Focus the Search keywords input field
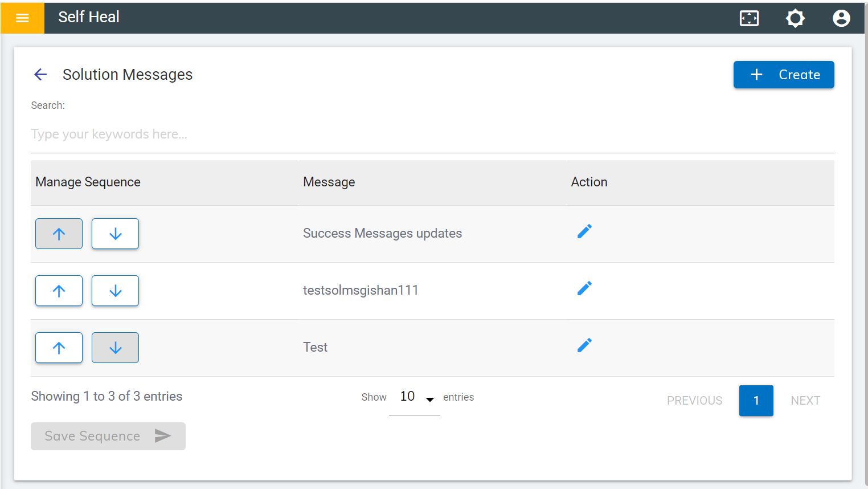The height and width of the screenshot is (489, 868). point(432,135)
